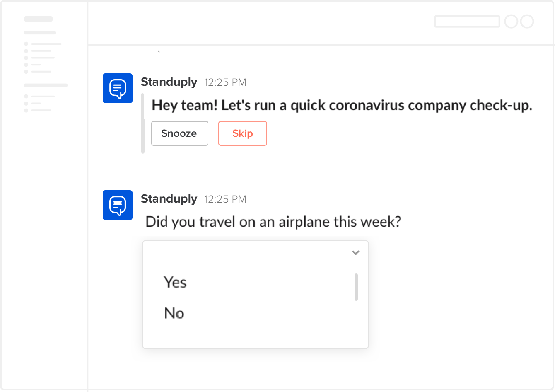Select the first bulleted item in the sidebar's upper list
The width and height of the screenshot is (555, 392).
pyautogui.click(x=43, y=44)
